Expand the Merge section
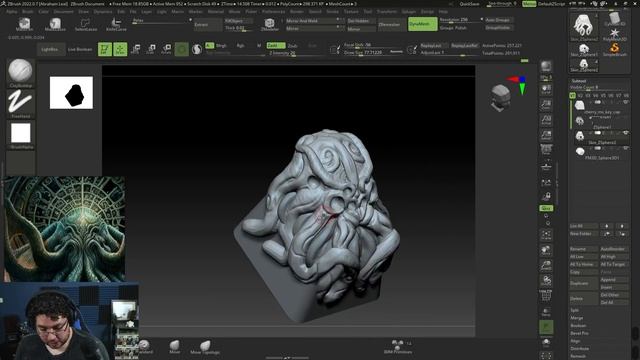 577,318
